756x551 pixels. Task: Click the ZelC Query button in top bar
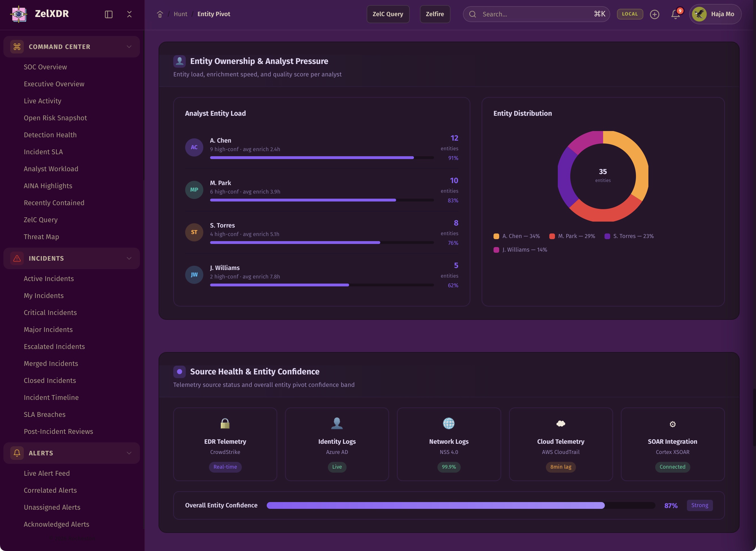388,14
